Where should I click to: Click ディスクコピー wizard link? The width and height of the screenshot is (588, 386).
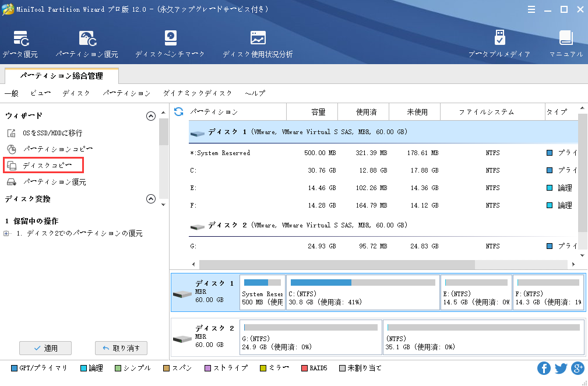(x=47, y=166)
